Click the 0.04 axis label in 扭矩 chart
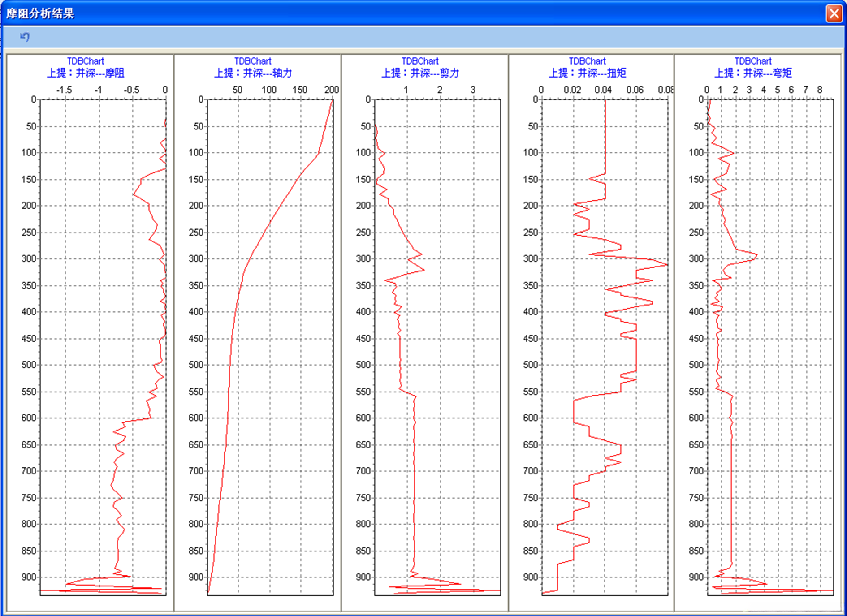The image size is (847, 616). pyautogui.click(x=603, y=90)
